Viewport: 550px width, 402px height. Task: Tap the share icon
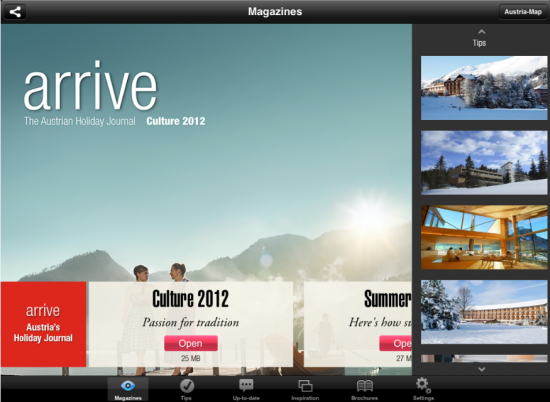coord(15,12)
